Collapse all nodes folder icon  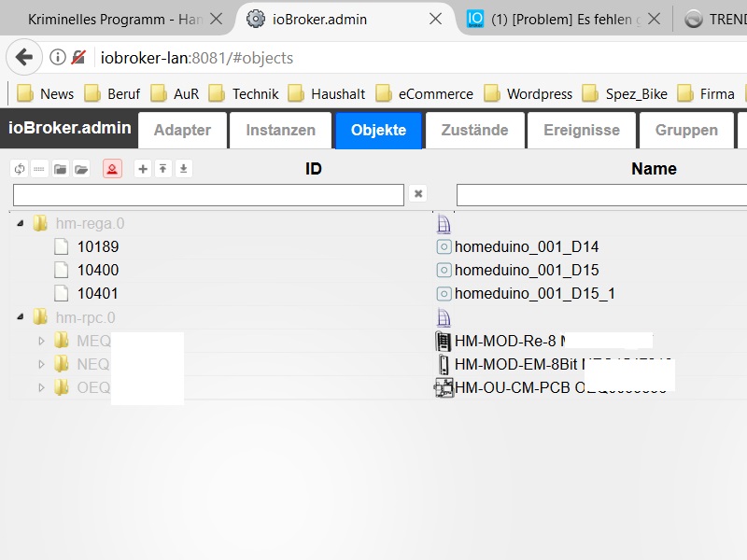[60, 169]
